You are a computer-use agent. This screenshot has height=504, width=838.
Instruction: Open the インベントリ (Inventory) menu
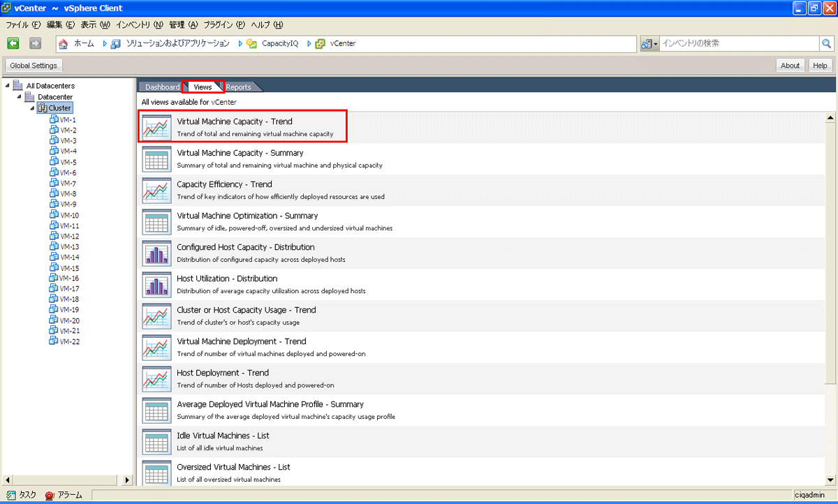click(140, 24)
